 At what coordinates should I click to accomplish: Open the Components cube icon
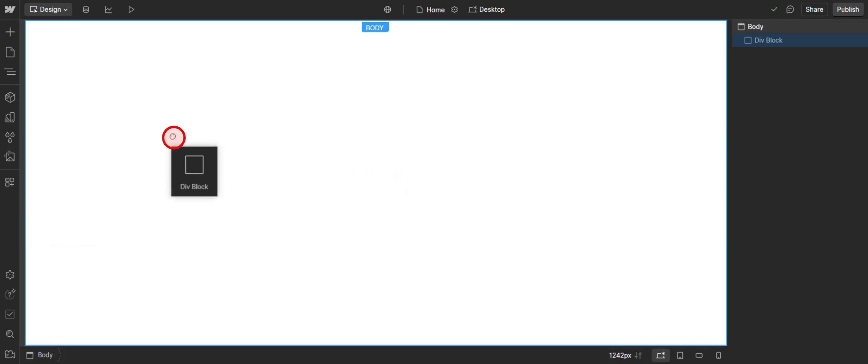click(10, 98)
